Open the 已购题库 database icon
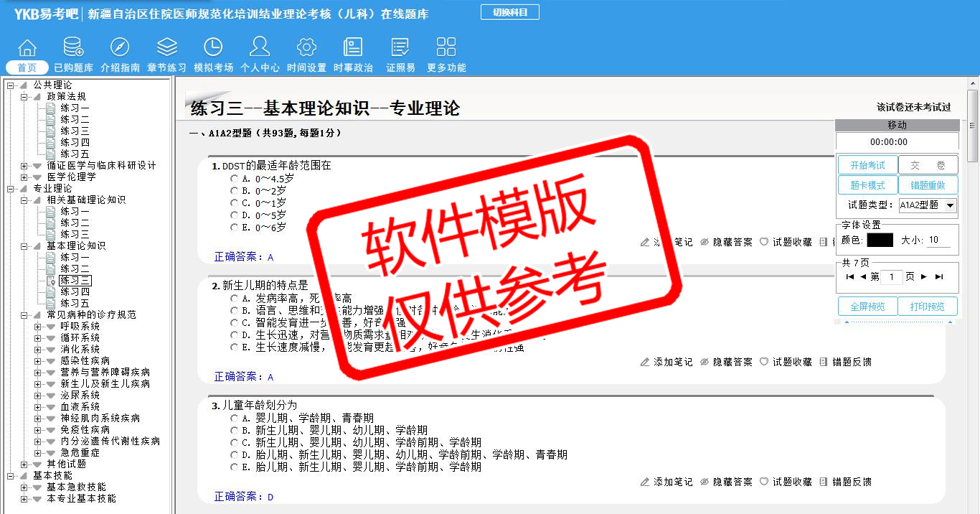Image resolution: width=980 pixels, height=514 pixels. [73, 48]
